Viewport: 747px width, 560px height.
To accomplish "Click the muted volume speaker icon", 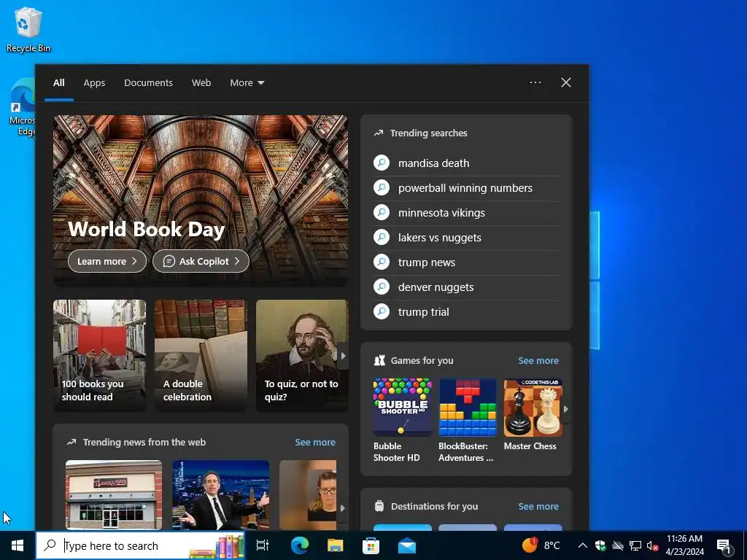I will [x=652, y=545].
